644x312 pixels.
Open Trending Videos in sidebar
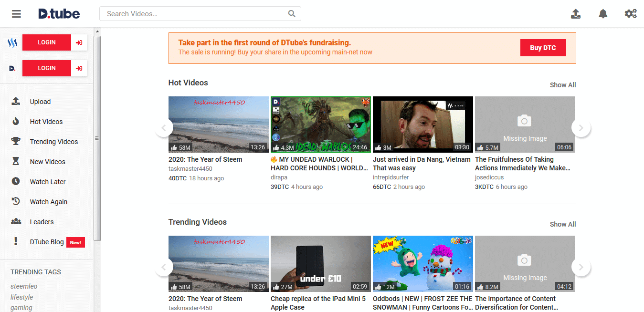[54, 142]
